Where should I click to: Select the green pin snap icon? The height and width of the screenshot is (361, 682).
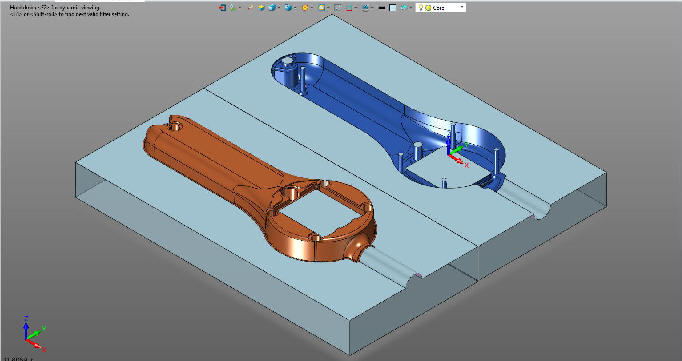pos(233,7)
